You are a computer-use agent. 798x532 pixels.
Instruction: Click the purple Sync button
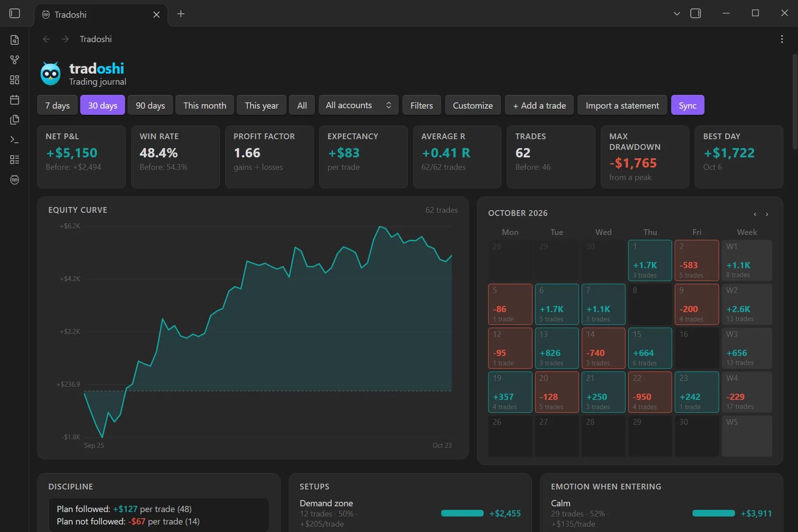click(688, 105)
